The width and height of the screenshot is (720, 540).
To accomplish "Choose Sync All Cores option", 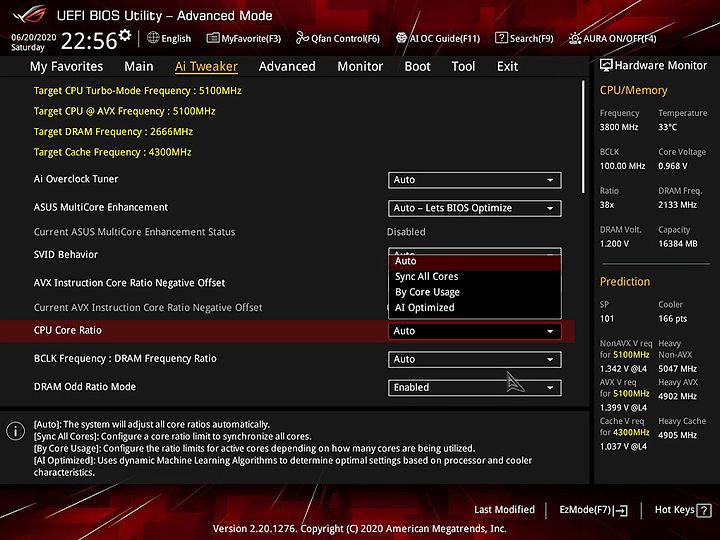I will tap(474, 276).
